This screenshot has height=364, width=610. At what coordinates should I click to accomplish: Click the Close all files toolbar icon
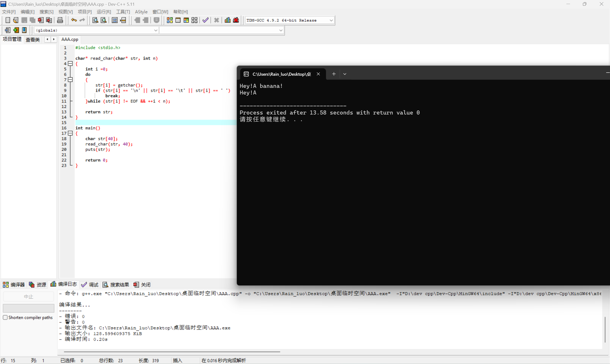pos(49,20)
